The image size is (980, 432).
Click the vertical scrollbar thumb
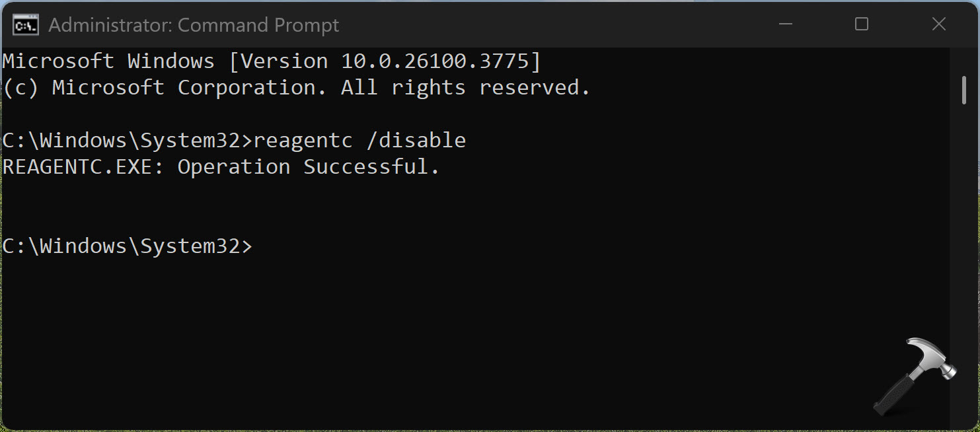tap(964, 89)
